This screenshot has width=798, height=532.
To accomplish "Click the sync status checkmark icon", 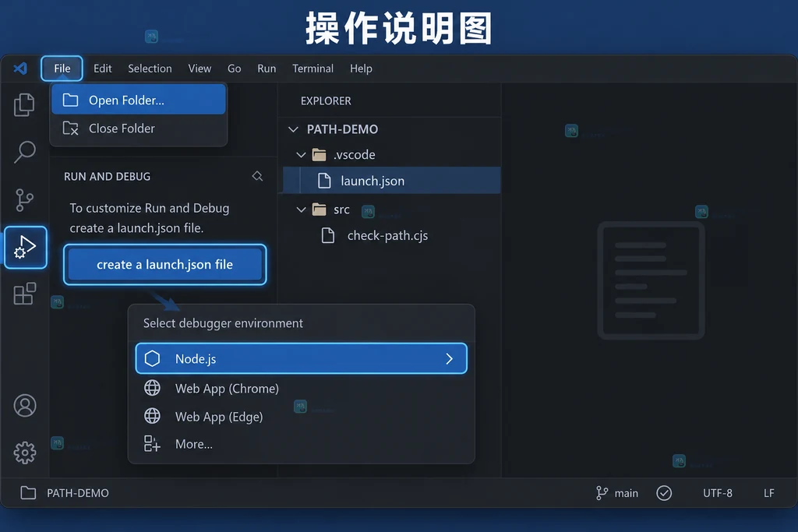I will click(664, 493).
